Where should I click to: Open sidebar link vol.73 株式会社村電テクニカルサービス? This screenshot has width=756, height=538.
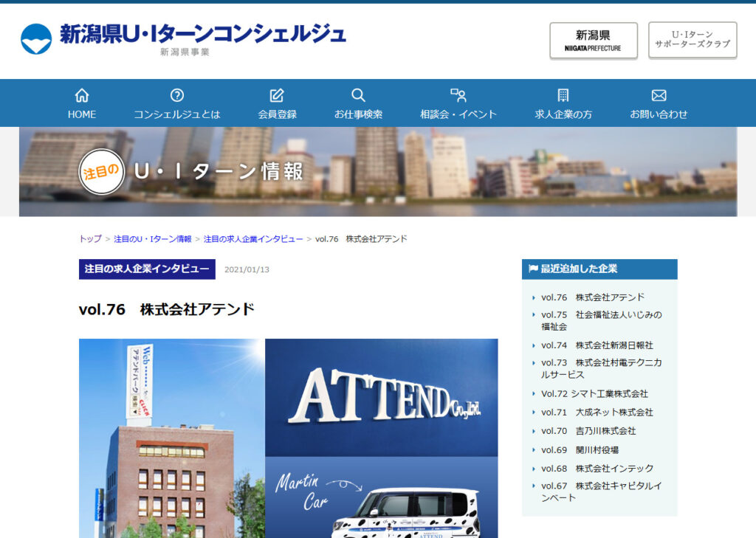(601, 369)
